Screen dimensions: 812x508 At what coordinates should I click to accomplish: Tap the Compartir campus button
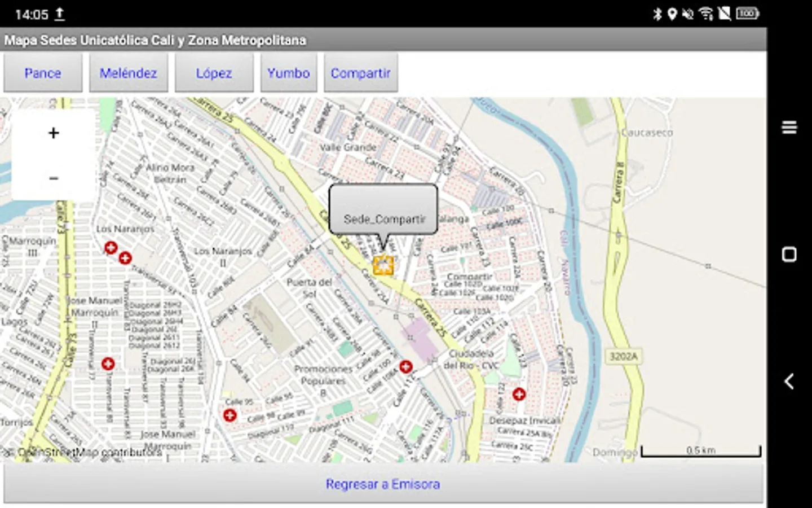coord(361,73)
